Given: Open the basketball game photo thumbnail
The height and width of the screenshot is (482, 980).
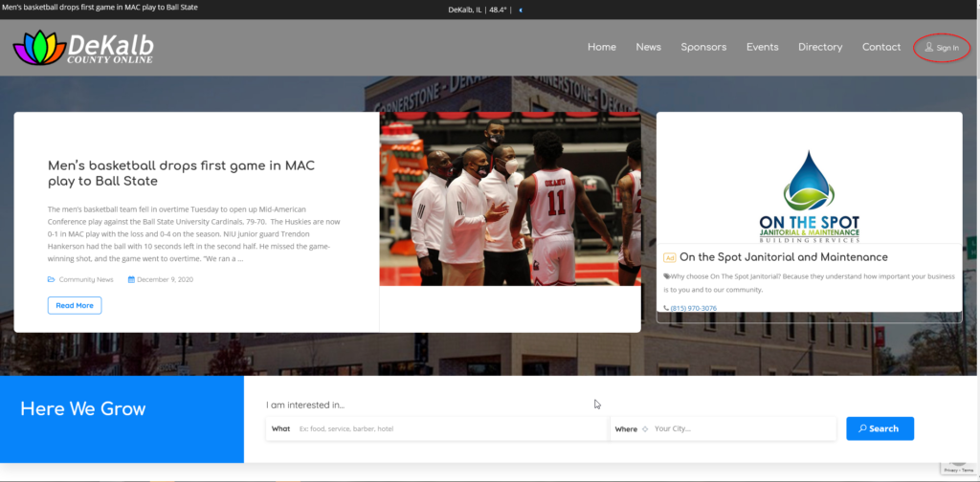Looking at the screenshot, I should tap(510, 199).
